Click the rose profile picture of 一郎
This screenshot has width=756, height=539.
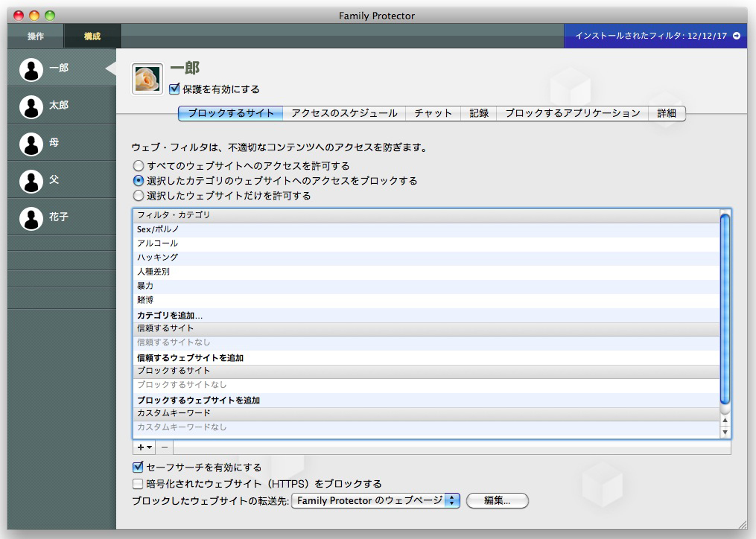pyautogui.click(x=147, y=79)
